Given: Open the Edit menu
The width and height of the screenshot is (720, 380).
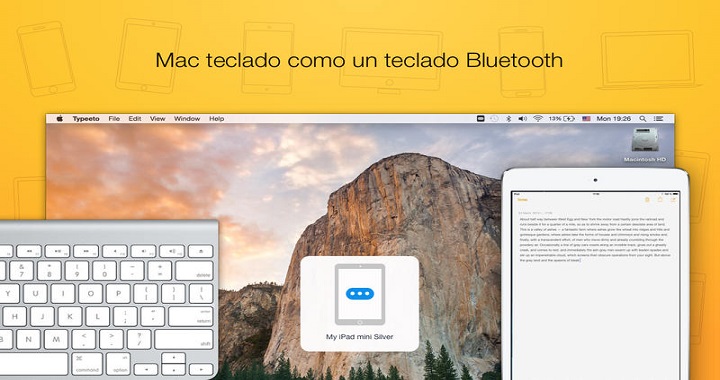Looking at the screenshot, I should click(135, 118).
